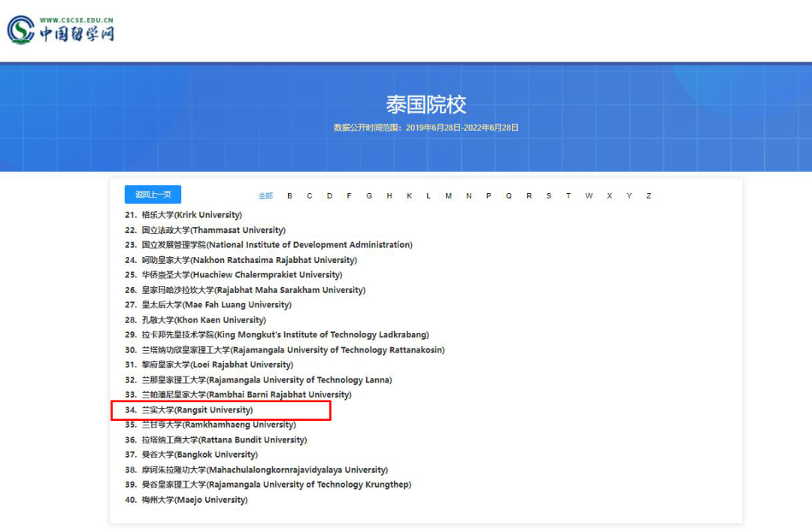Open 拉塔纳工商大学 (Rattana Bundit University)
Viewport: 812px width, 532px height.
[x=216, y=440]
